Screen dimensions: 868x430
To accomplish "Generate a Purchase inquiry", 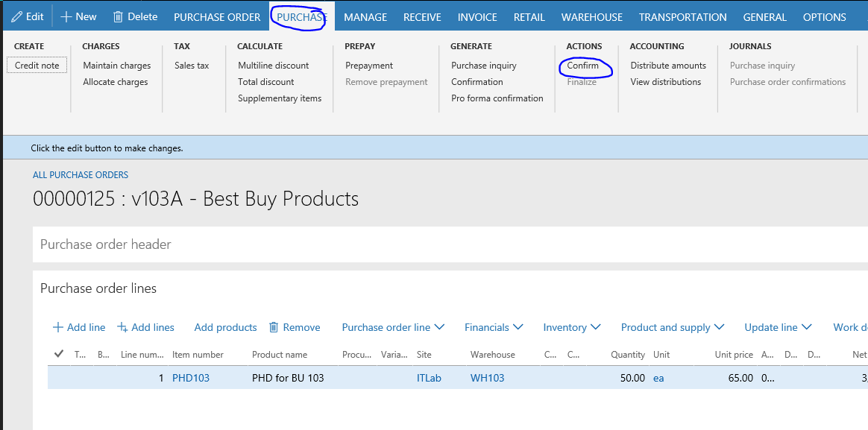I will pyautogui.click(x=484, y=66).
